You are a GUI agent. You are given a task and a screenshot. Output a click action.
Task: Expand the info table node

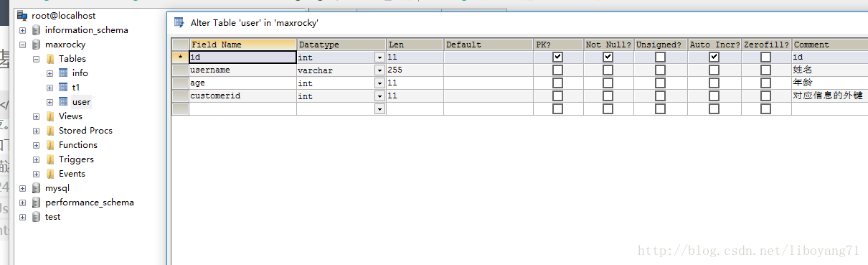pos(49,73)
